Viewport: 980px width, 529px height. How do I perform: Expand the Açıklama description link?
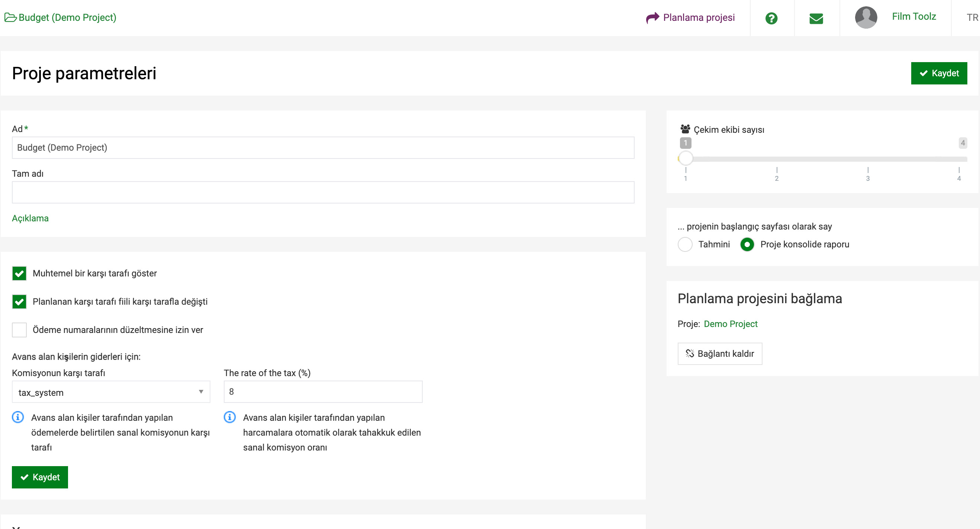[x=30, y=218]
